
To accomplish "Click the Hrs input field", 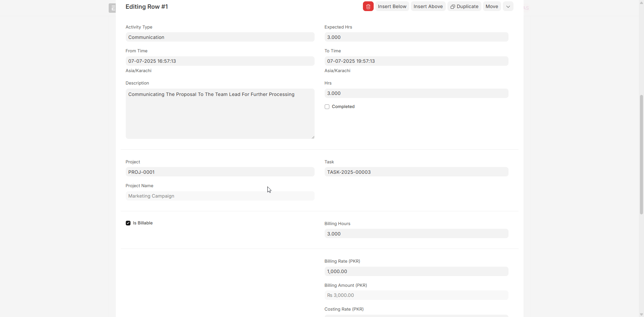I will (x=416, y=93).
